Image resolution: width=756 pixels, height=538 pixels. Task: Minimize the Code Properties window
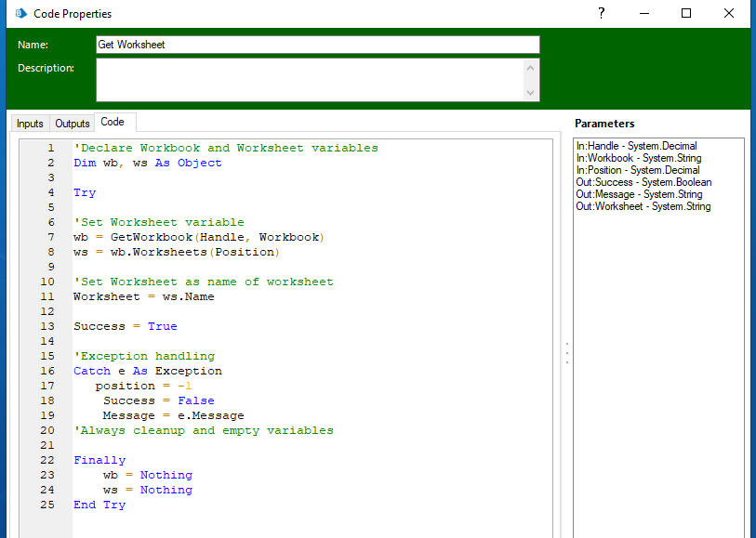(x=643, y=13)
